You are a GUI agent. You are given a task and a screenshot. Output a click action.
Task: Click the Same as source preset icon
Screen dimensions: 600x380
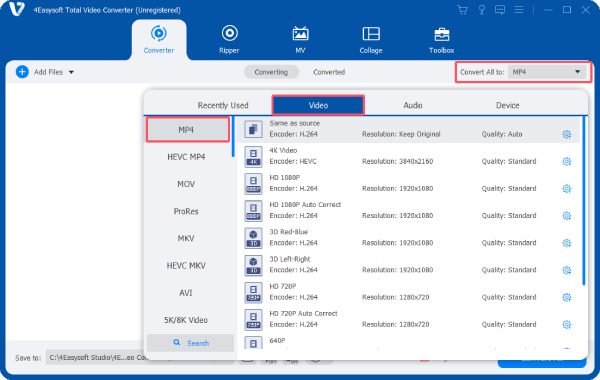253,129
